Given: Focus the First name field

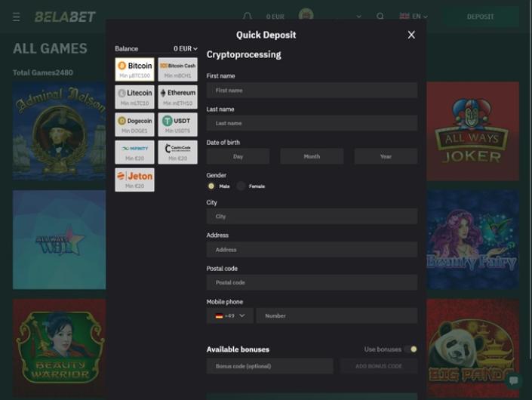Looking at the screenshot, I should tap(312, 91).
